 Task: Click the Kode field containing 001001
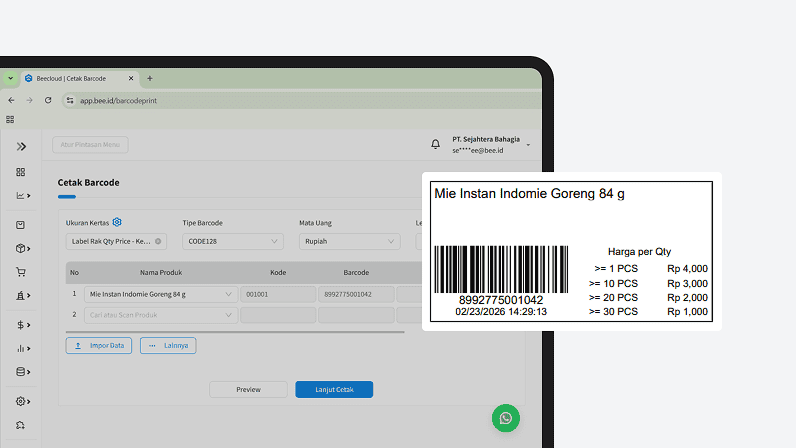click(278, 294)
